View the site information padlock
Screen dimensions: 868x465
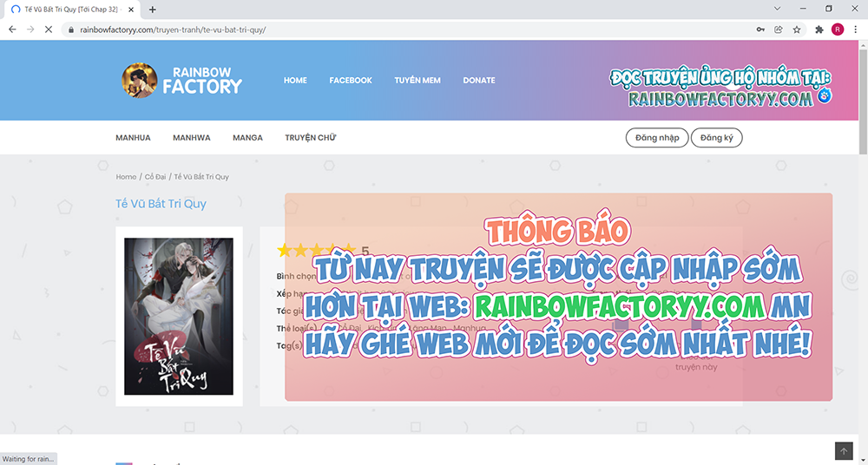(71, 29)
